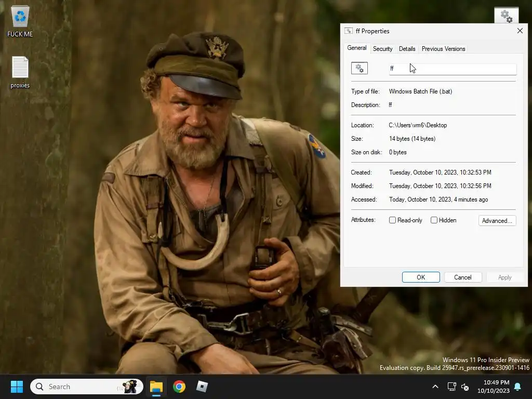The height and width of the screenshot is (399, 532).
Task: Click the Size on disk value 0 bytes
Action: point(397,152)
